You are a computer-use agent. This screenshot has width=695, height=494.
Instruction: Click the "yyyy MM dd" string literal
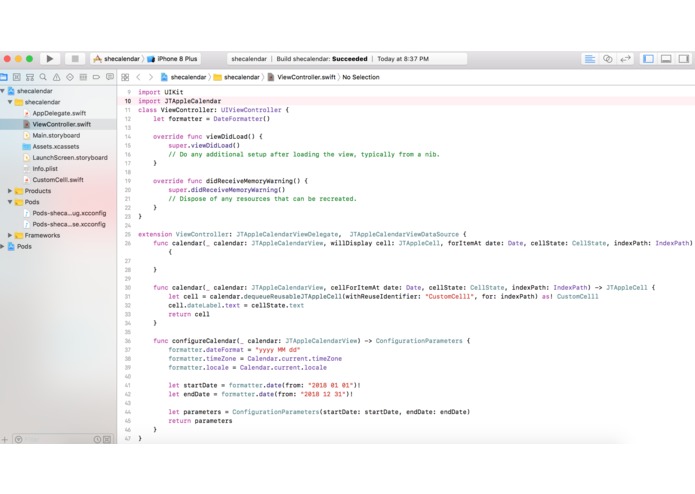[278, 350]
